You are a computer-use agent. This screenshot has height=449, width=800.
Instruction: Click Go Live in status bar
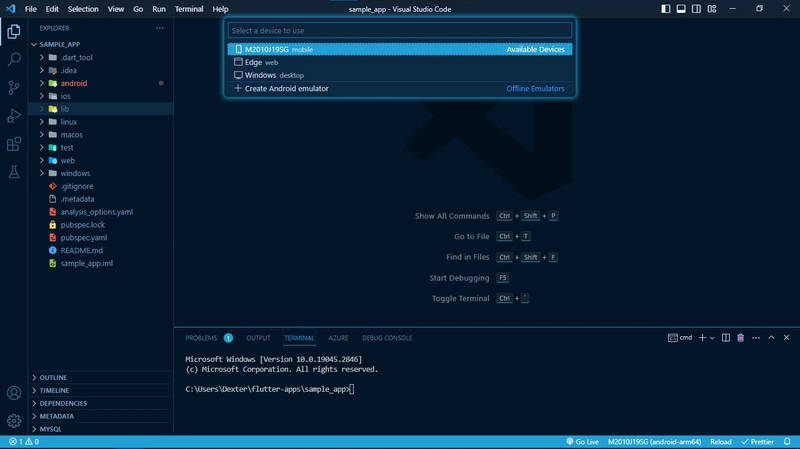click(581, 441)
